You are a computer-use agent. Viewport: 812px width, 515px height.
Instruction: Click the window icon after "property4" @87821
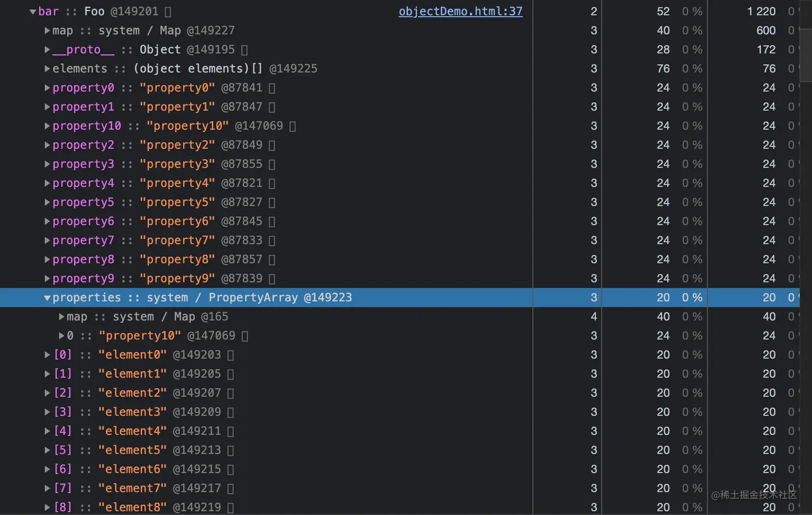click(272, 184)
